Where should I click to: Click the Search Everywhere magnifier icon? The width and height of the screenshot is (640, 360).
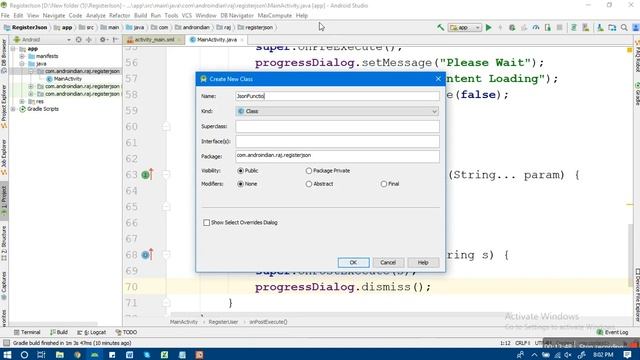pos(624,27)
